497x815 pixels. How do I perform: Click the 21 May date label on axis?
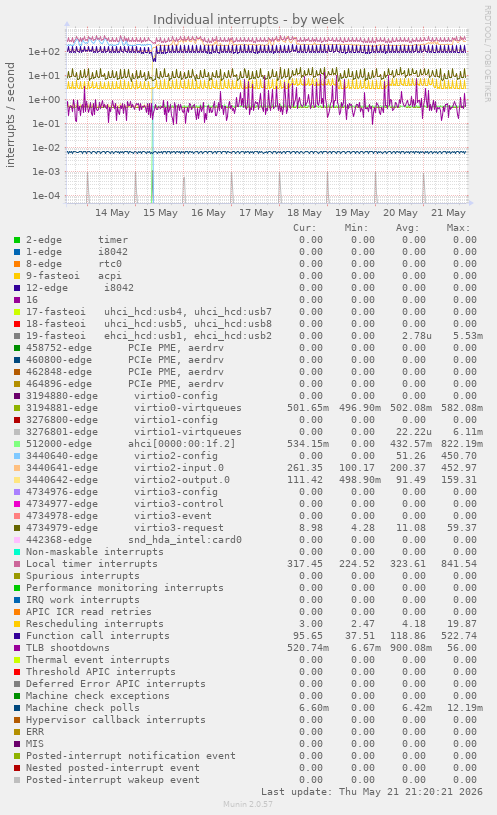[x=449, y=213]
